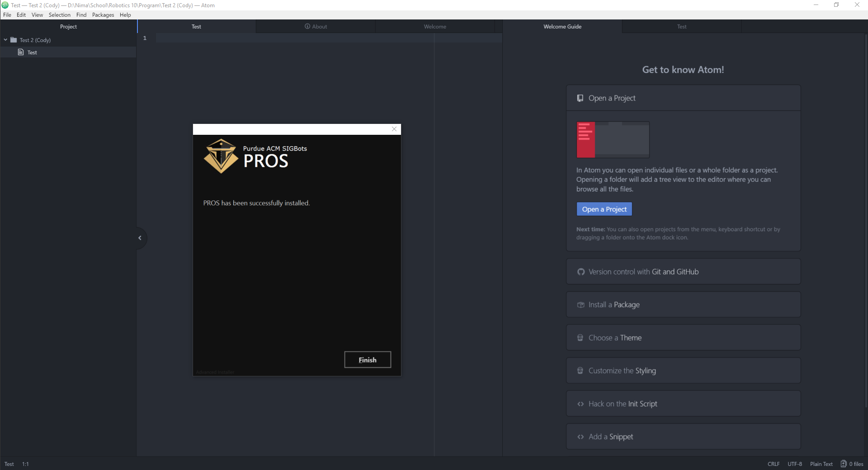Click the GitHub octocat icon
The height and width of the screenshot is (470, 868).
click(x=580, y=271)
